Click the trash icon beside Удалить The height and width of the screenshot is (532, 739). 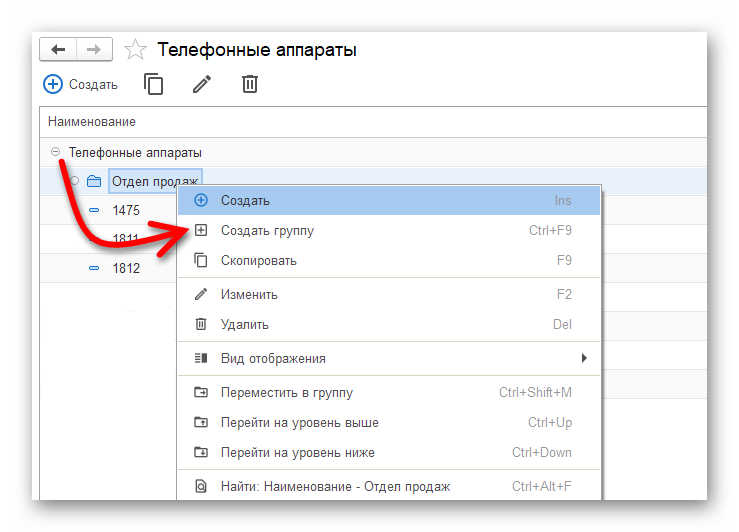coord(201,324)
